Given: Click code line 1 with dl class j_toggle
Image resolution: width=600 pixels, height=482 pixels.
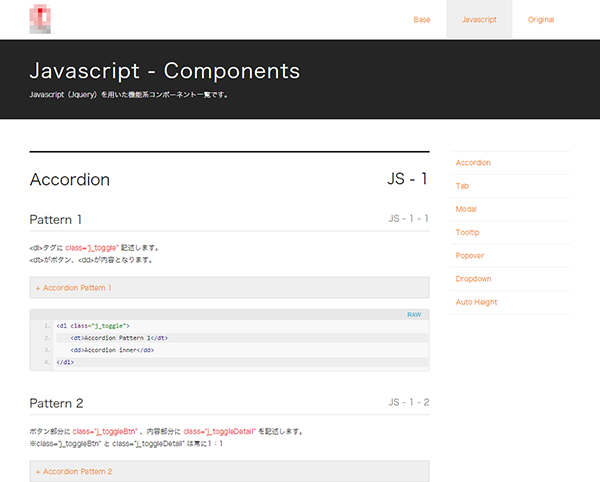Looking at the screenshot, I should (x=93, y=326).
